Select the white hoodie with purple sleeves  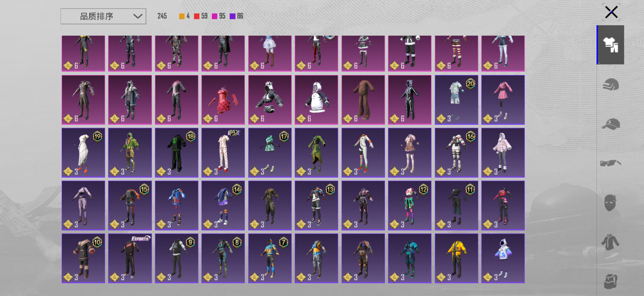pos(503,258)
